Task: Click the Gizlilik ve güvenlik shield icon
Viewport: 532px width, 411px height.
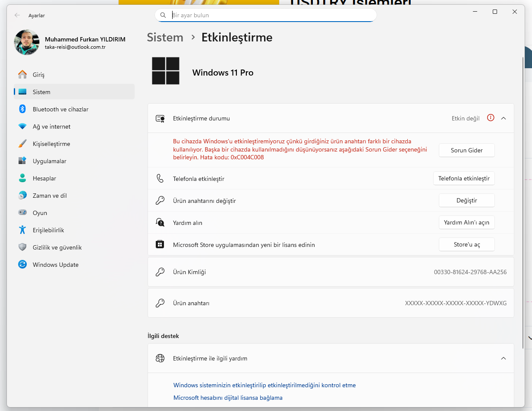Action: [22, 247]
